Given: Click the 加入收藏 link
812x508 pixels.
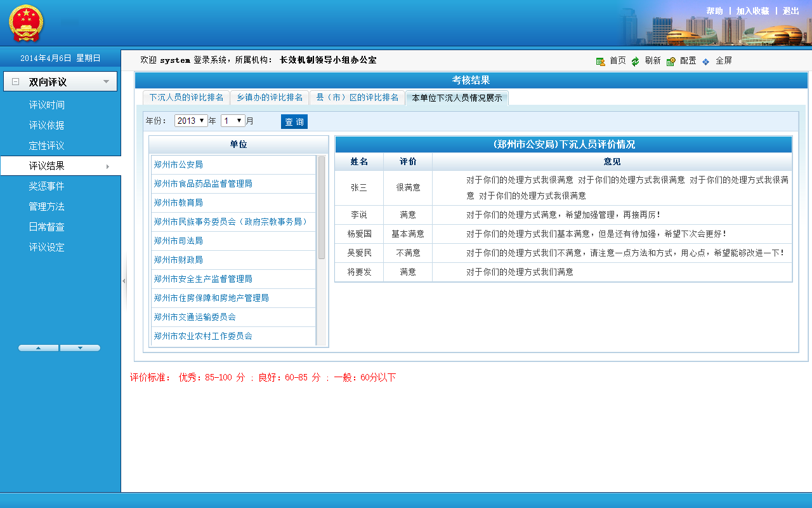Looking at the screenshot, I should (x=752, y=11).
